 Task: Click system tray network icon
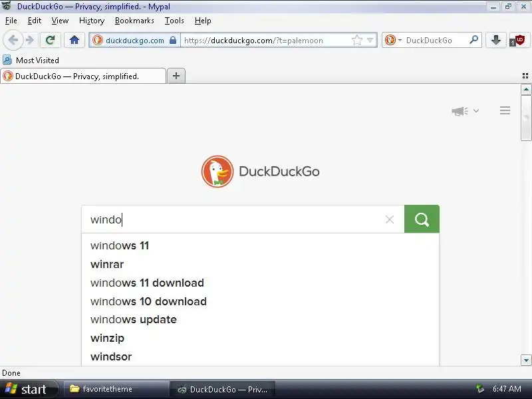click(x=479, y=389)
